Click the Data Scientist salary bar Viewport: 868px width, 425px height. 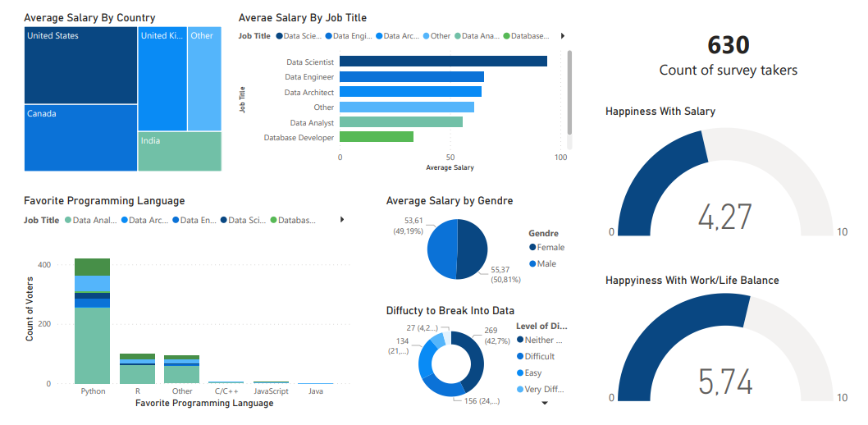pyautogui.click(x=442, y=62)
